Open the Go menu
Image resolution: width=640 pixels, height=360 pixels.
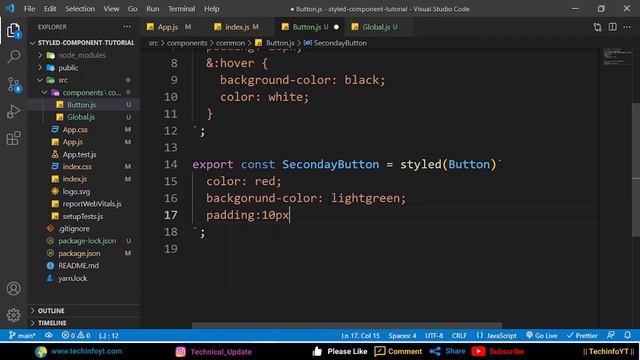(x=132, y=9)
